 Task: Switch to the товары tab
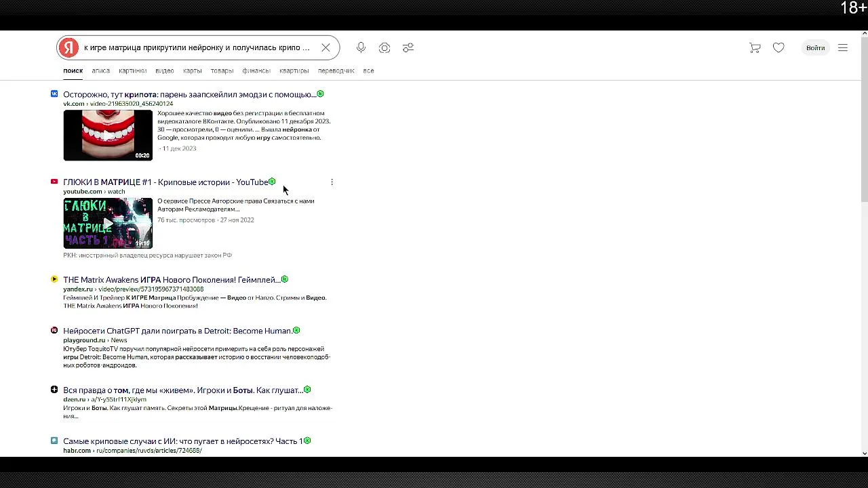(x=222, y=70)
